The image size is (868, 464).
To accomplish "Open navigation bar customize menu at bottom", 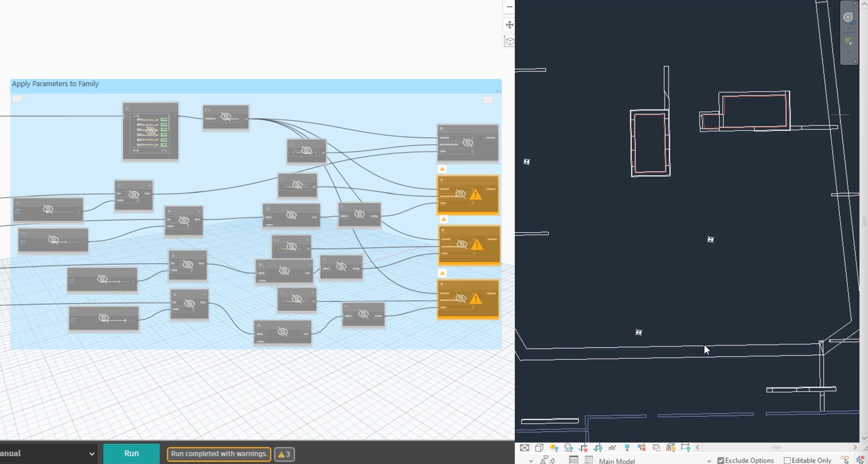I will pyautogui.click(x=855, y=61).
